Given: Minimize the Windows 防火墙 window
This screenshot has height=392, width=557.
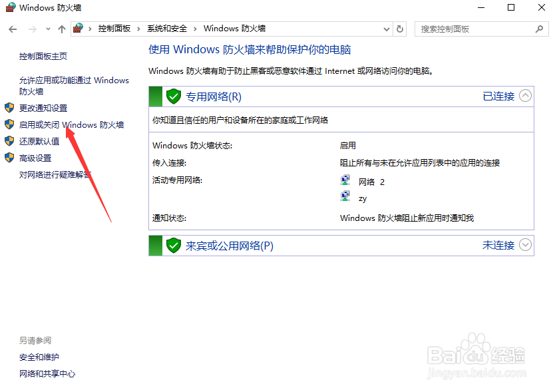Looking at the screenshot, I should 481,7.
